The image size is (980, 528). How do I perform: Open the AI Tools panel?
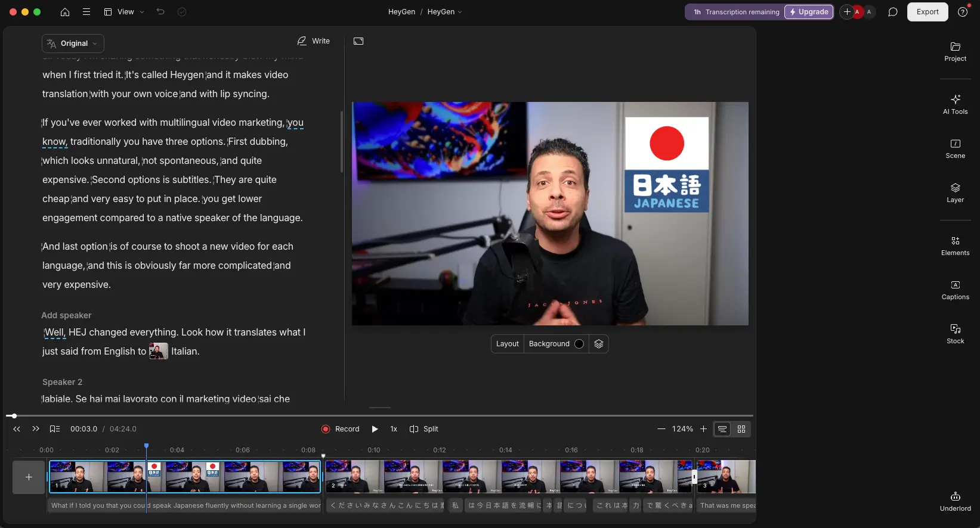[x=956, y=104]
